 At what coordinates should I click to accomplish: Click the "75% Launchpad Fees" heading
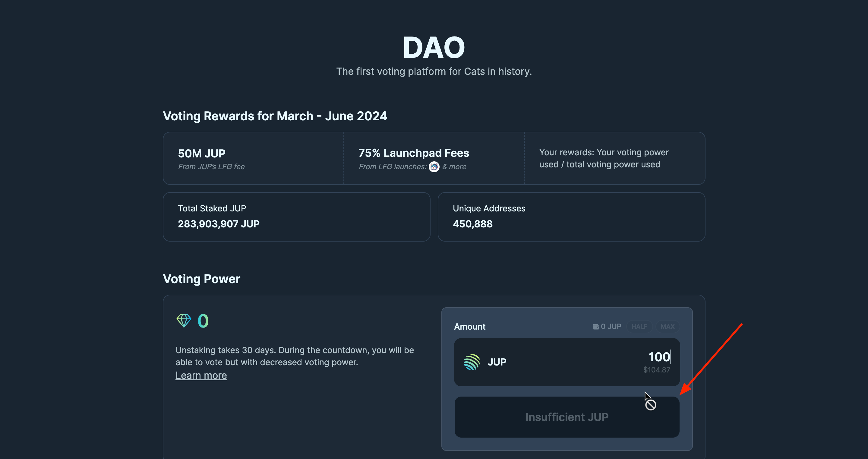(413, 153)
